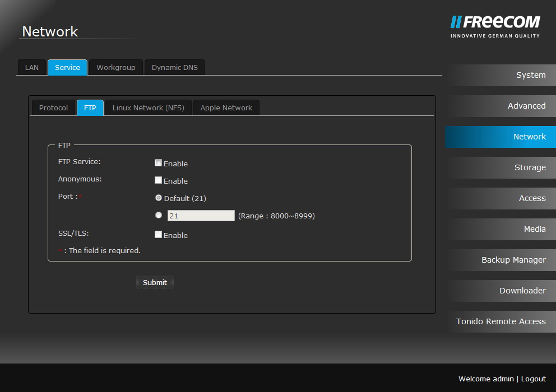Open the Workgroup tab

116,67
